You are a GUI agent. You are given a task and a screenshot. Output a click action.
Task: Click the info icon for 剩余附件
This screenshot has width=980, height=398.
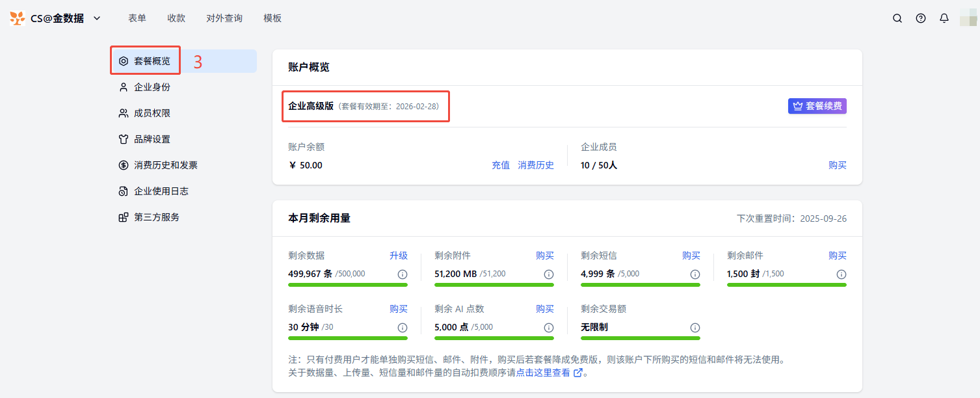coord(549,274)
